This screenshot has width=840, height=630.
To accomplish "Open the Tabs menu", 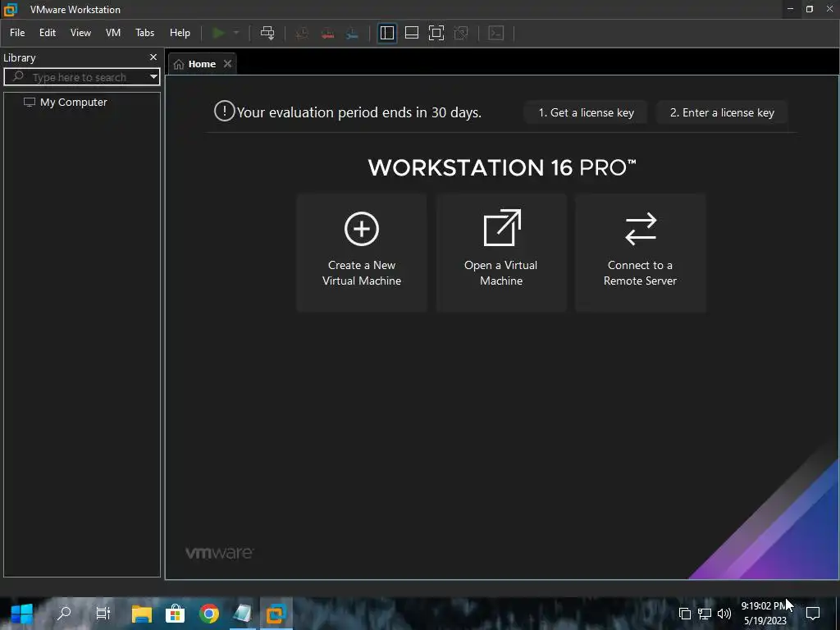I will [x=144, y=33].
